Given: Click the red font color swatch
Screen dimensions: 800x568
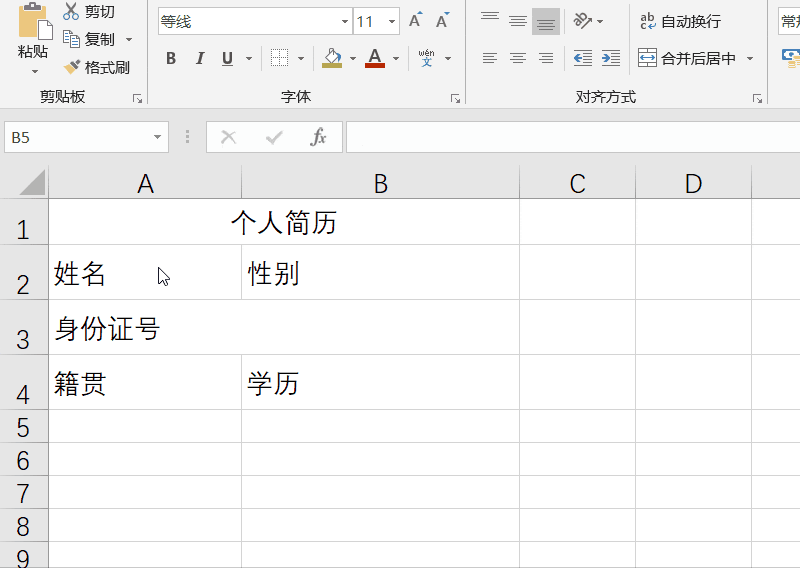Looking at the screenshot, I should coord(375,59).
